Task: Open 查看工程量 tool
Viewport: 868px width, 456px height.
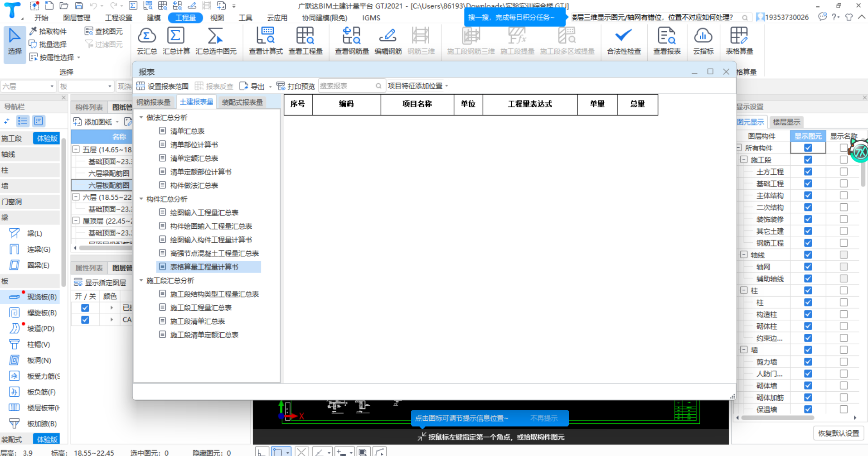Action: click(305, 41)
